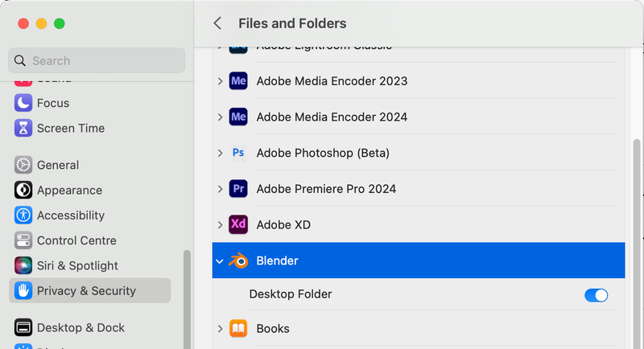Expand the Books row
This screenshot has width=644, height=349.
click(x=220, y=329)
